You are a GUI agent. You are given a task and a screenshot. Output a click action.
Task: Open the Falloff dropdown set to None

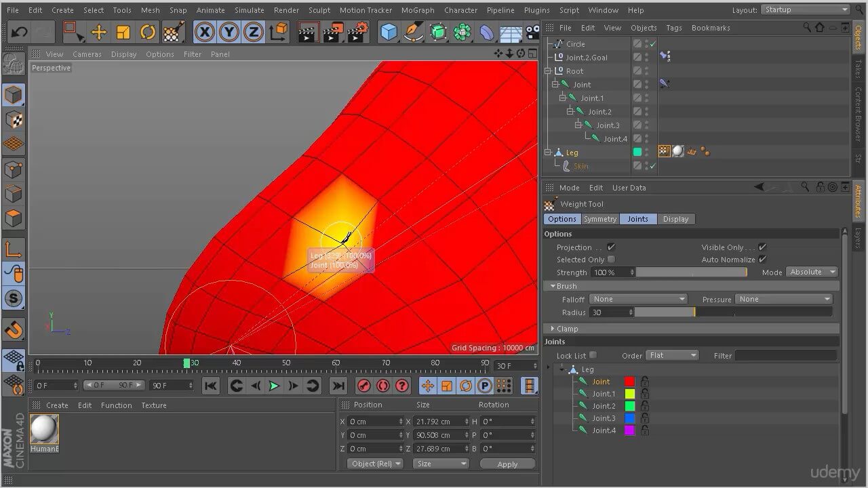(638, 299)
